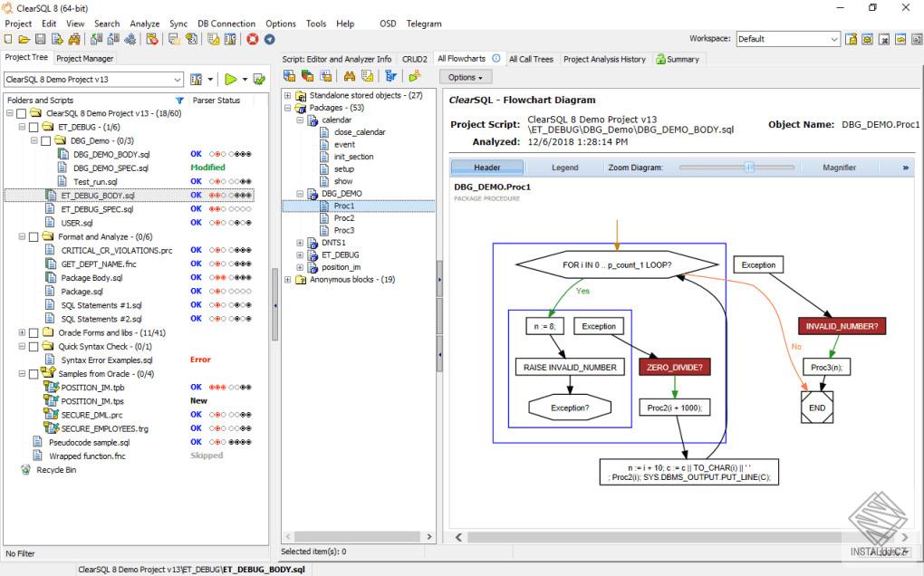Tick the Samples from Oracle checkbox
The width and height of the screenshot is (924, 576).
click(x=34, y=374)
